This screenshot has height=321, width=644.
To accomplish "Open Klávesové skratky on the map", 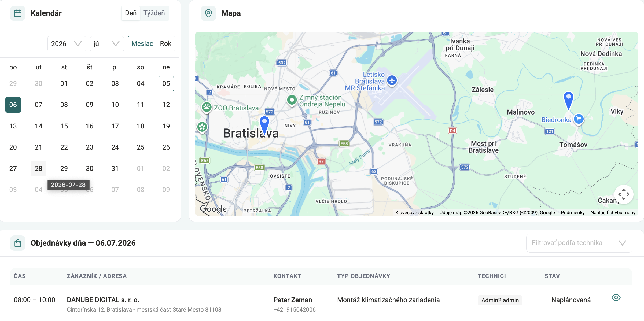I will [414, 213].
